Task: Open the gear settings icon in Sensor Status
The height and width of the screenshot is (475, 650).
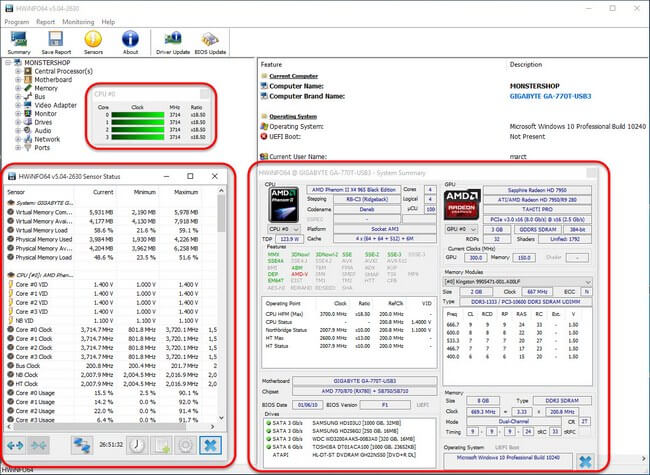Action: 185,446
